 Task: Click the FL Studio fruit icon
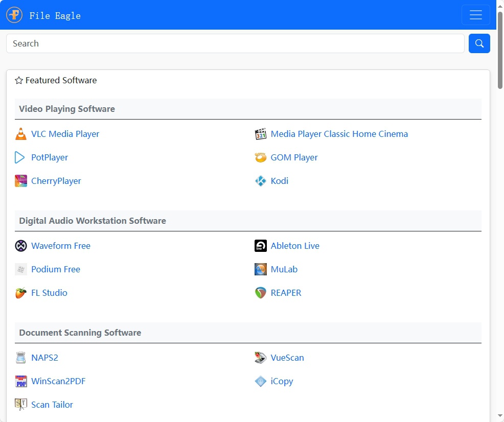tap(20, 293)
